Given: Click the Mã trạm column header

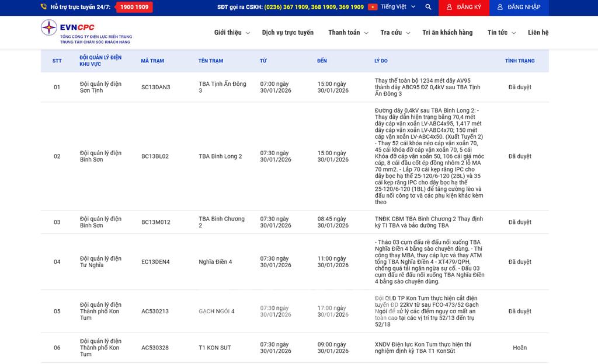Looking at the screenshot, I should [152, 61].
